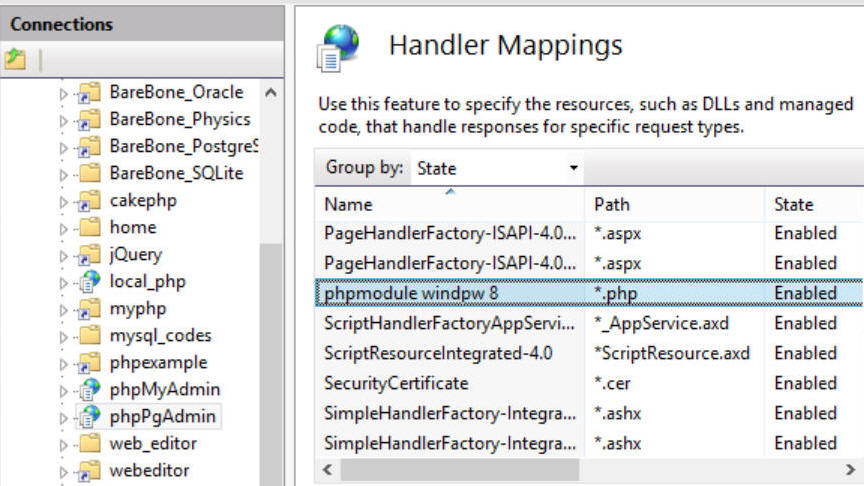864x486 pixels.
Task: Expand the home folder node
Action: click(63, 229)
